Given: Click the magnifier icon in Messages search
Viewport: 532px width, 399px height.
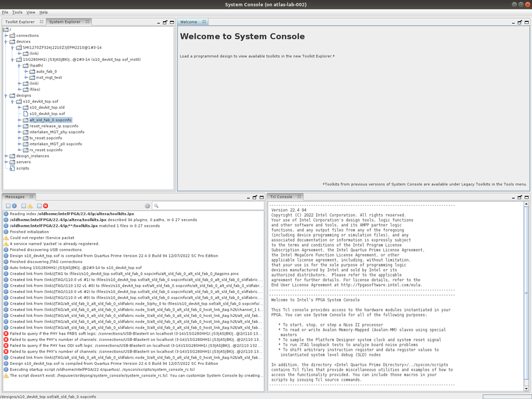Looking at the screenshot, I should pos(156,206).
